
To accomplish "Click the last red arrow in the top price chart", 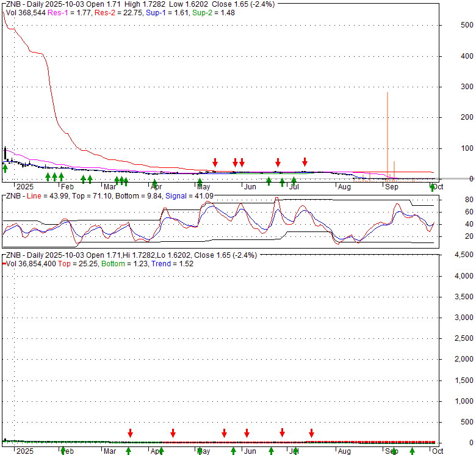I will pos(305,162).
